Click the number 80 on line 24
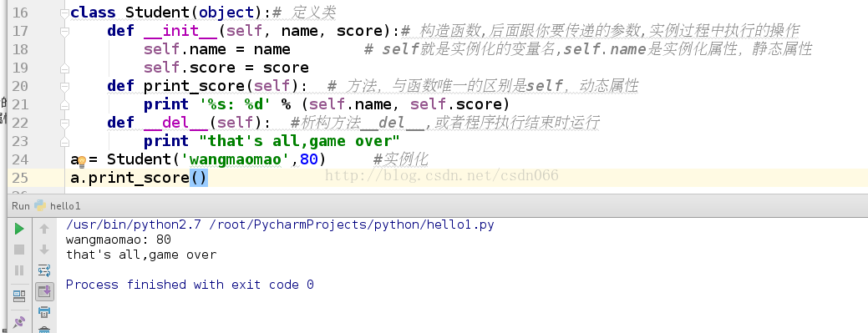The height and width of the screenshot is (333, 868). [308, 159]
